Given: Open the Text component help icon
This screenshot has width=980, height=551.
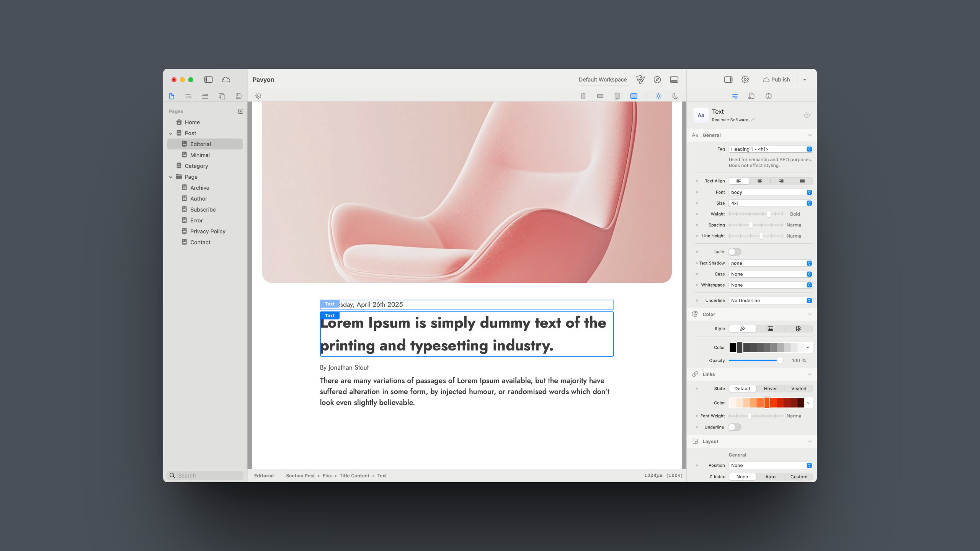Looking at the screenshot, I should pyautogui.click(x=807, y=115).
